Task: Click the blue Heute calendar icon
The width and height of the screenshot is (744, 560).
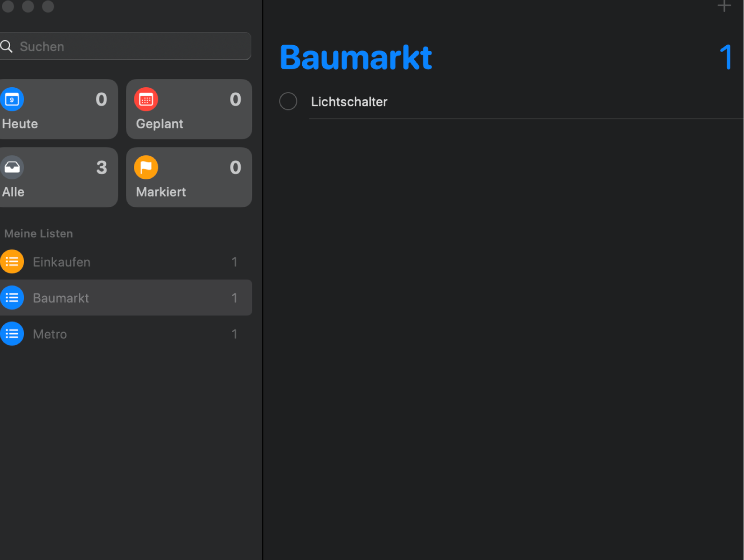Action: click(12, 99)
